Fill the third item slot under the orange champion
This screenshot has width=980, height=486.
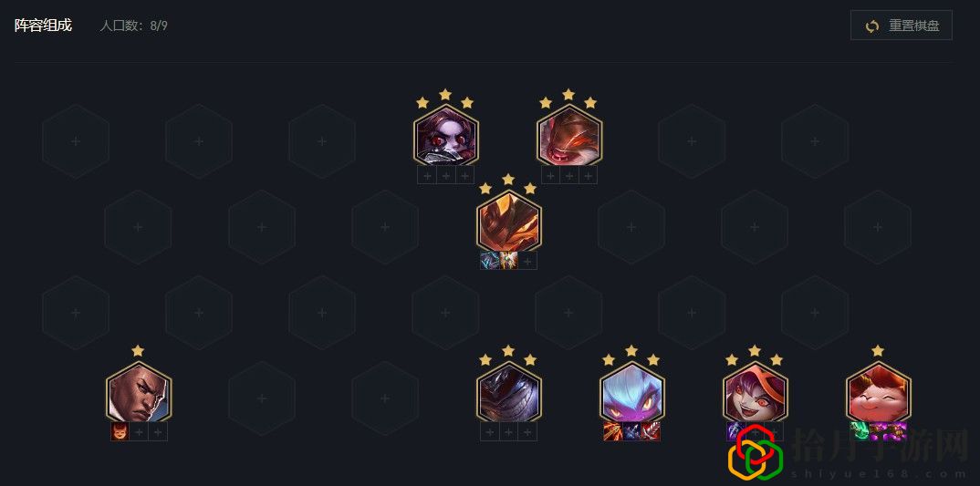click(x=526, y=261)
